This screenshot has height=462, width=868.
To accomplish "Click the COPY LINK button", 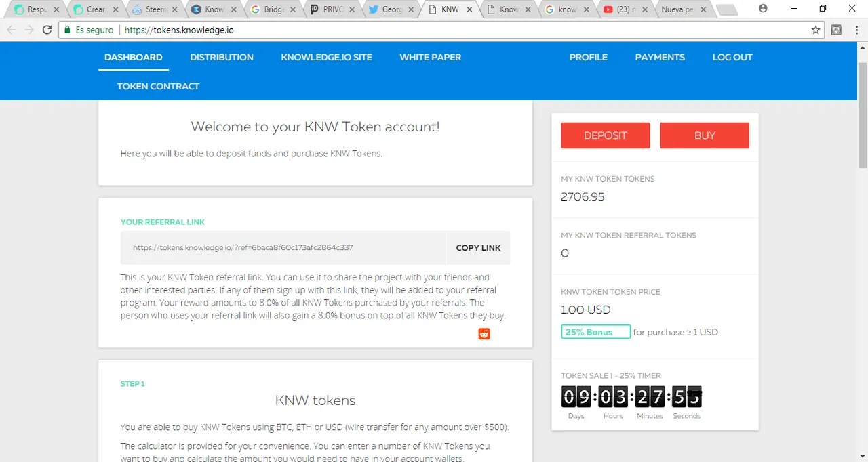I will coord(478,248).
